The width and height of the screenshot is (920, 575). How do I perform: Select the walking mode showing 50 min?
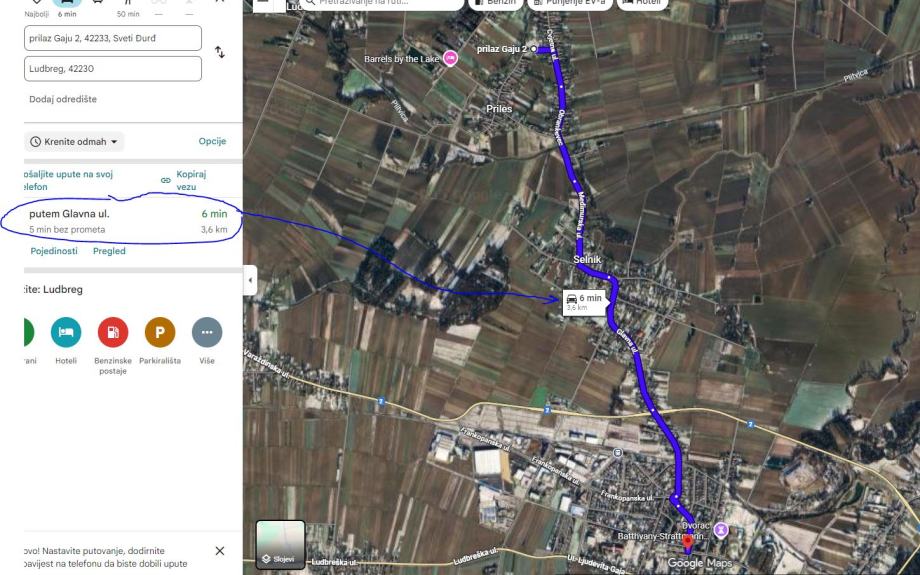pos(128,7)
